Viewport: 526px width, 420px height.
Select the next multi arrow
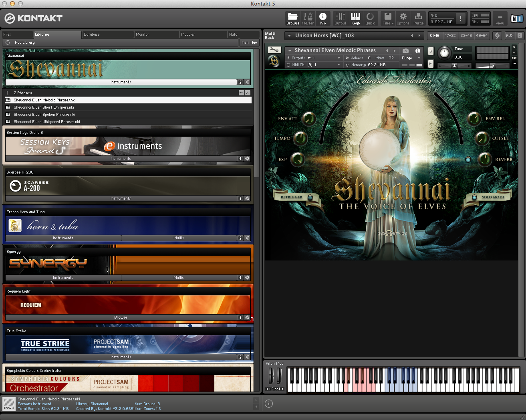(x=419, y=36)
